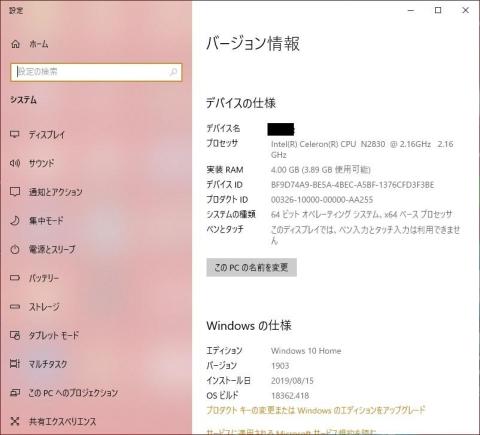Viewport: 480px width, 435px height.
Task: Open the product key change or upgrade link
Action: click(316, 410)
